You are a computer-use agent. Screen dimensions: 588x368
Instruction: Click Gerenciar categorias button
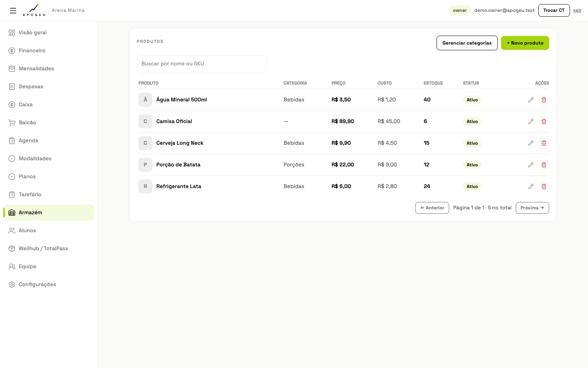467,43
